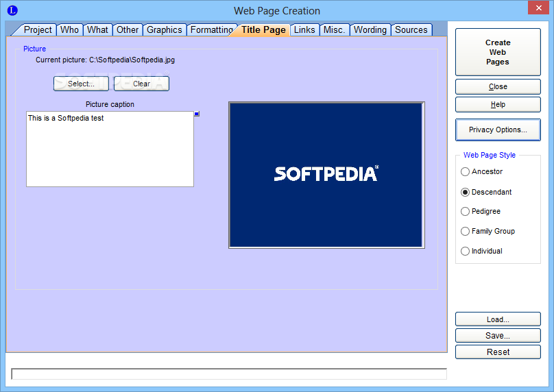Click the Close button in side panel
Image resolution: width=554 pixels, height=392 pixels.
[498, 86]
